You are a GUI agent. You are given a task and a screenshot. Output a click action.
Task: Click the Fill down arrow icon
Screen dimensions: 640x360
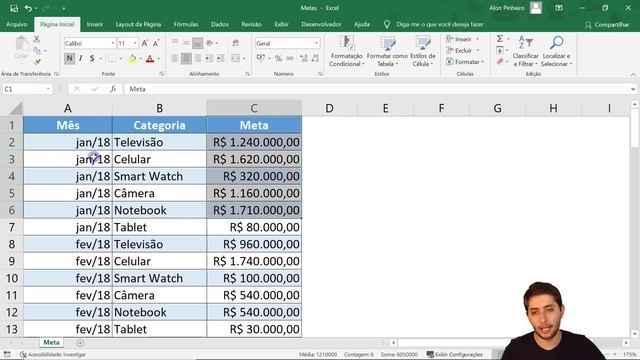[x=500, y=50]
